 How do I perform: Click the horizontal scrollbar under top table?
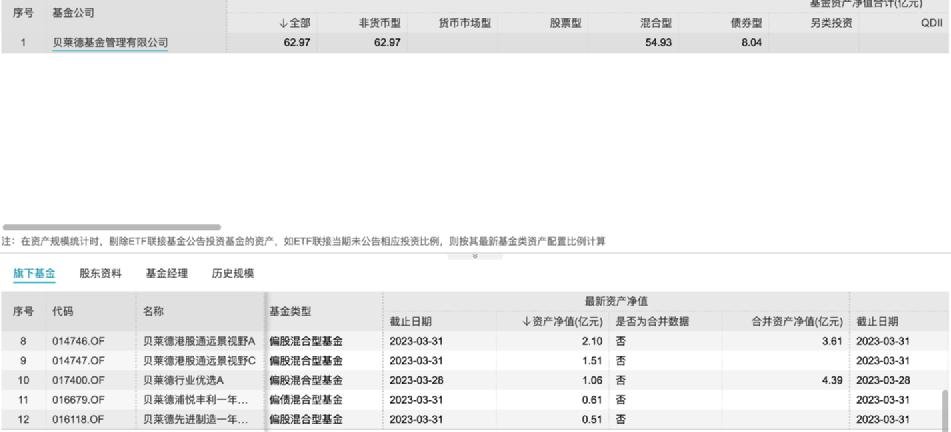[112, 228]
